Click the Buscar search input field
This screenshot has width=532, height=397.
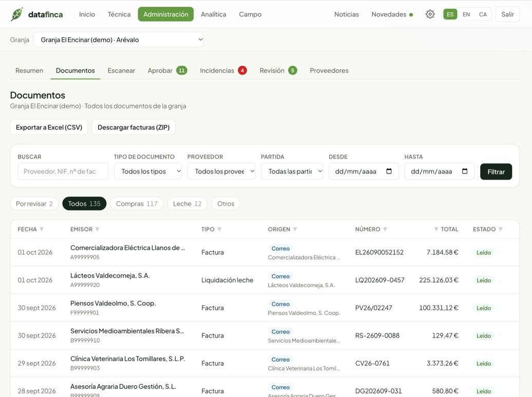coord(63,171)
